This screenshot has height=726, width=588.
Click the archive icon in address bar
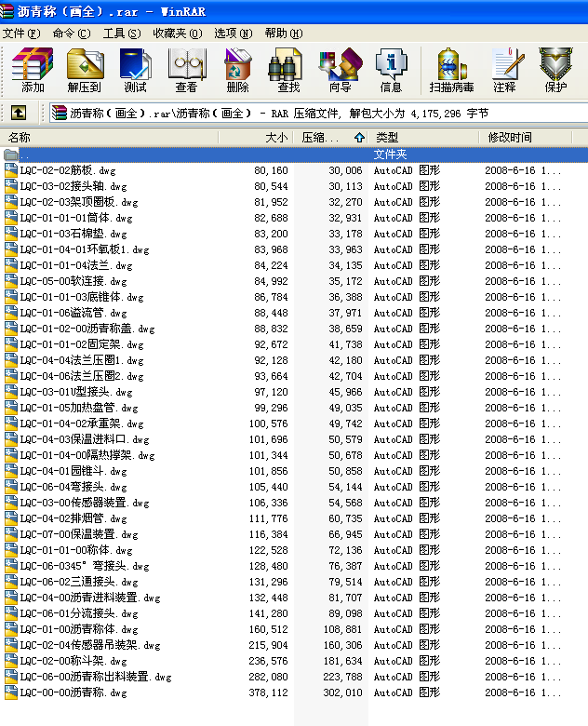60,113
